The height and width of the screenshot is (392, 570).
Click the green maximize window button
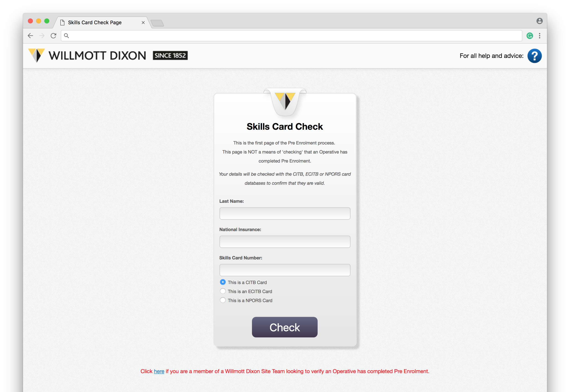coord(47,21)
